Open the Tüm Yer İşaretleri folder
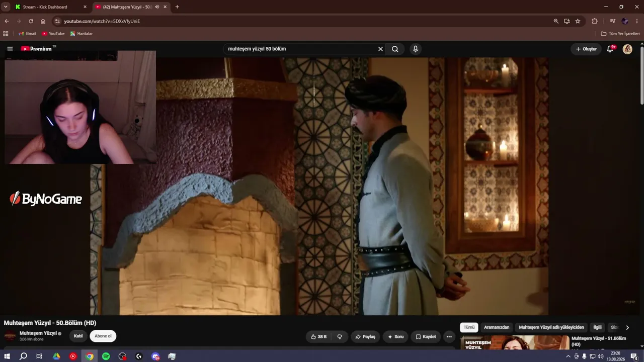Viewport: 644px width, 362px height. pos(620,34)
